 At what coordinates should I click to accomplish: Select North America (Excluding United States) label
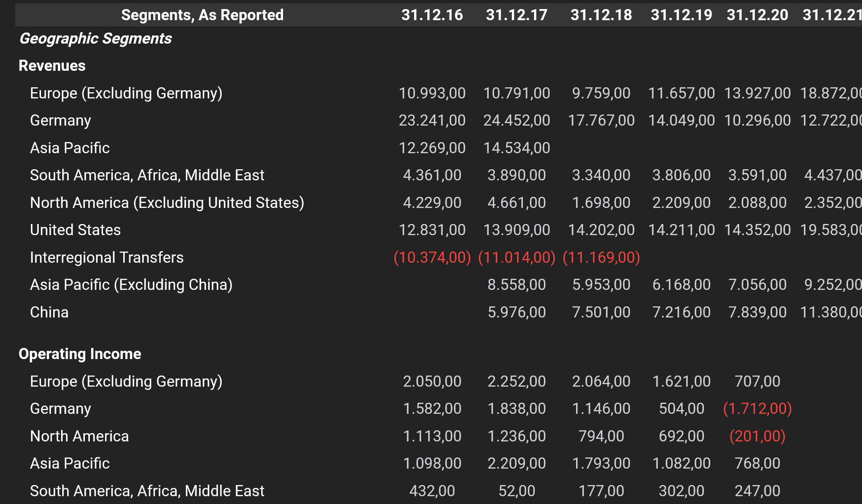click(167, 203)
